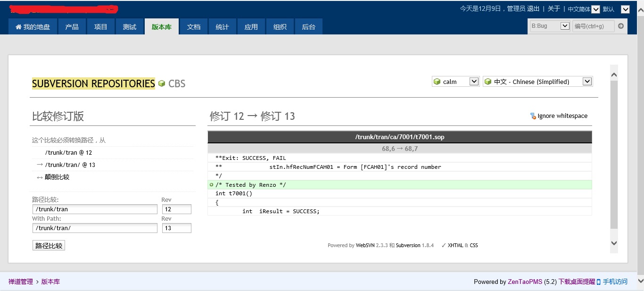Viewport: 644px width, 291px height.
Task: Click the 'int iResult = SUCCESS;' line
Action: [400, 211]
